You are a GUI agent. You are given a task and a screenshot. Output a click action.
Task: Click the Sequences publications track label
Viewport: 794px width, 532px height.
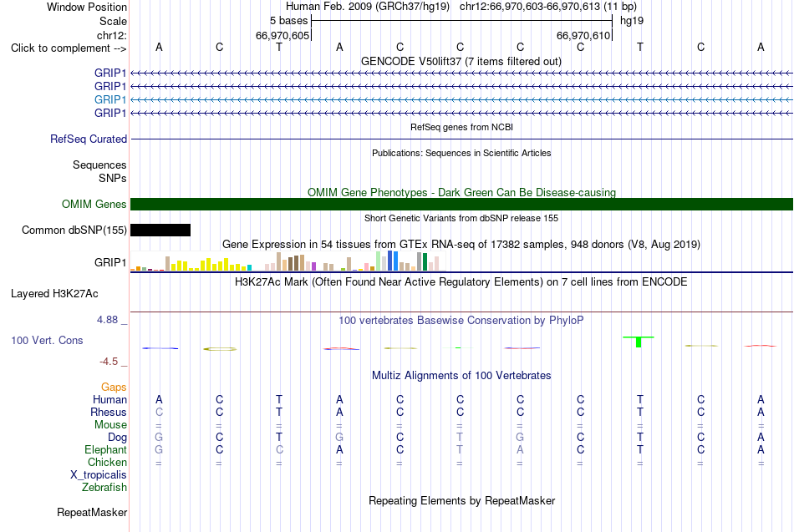pos(99,165)
